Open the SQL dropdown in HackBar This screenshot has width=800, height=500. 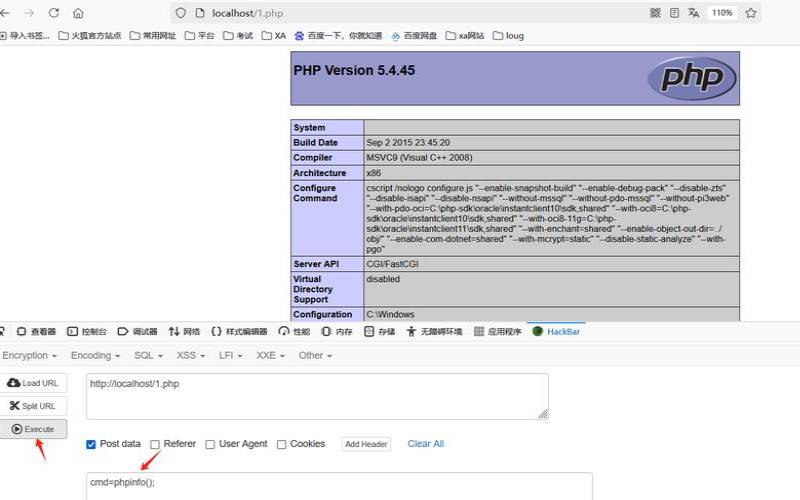[147, 355]
